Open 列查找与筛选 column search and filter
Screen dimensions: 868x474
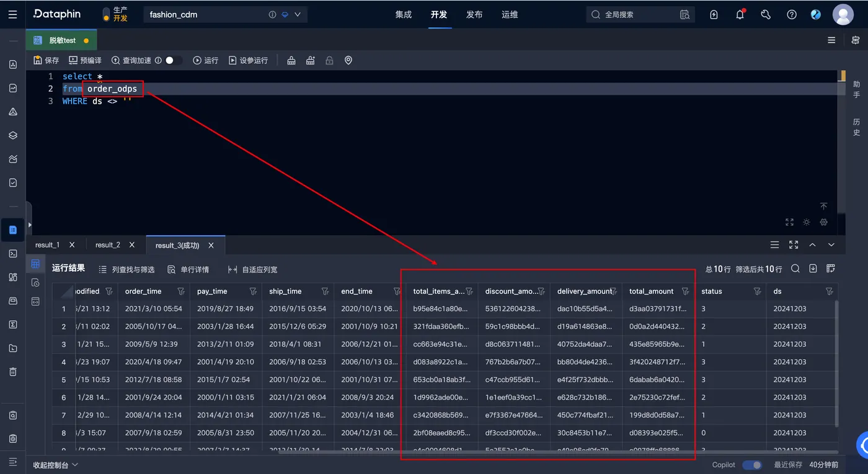[x=126, y=269]
